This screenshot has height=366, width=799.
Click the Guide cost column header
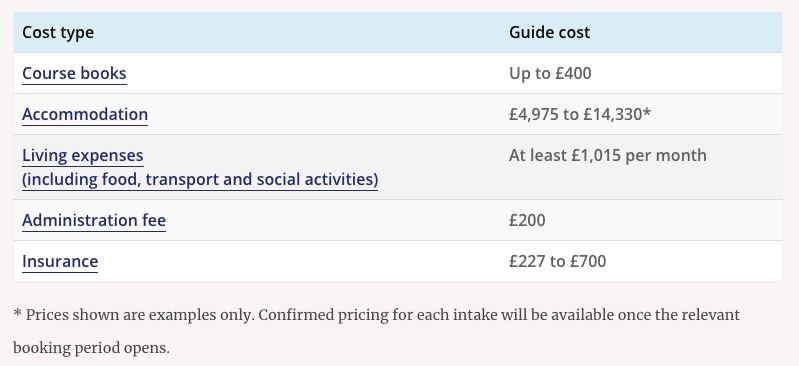pos(549,33)
